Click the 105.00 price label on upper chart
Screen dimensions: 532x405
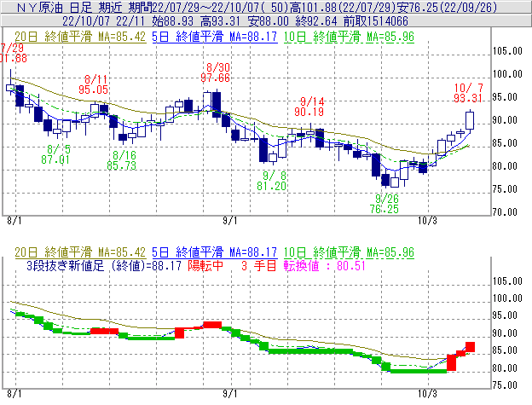coord(507,51)
